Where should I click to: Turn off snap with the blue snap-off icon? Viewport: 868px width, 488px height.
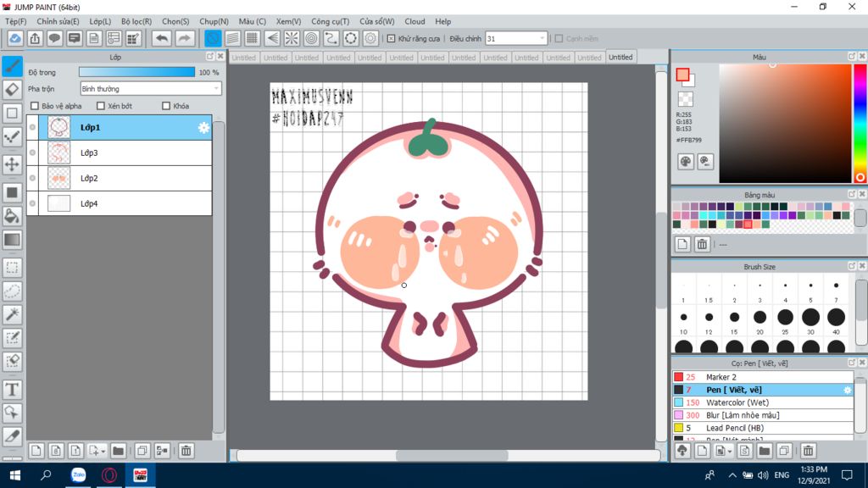click(x=213, y=38)
